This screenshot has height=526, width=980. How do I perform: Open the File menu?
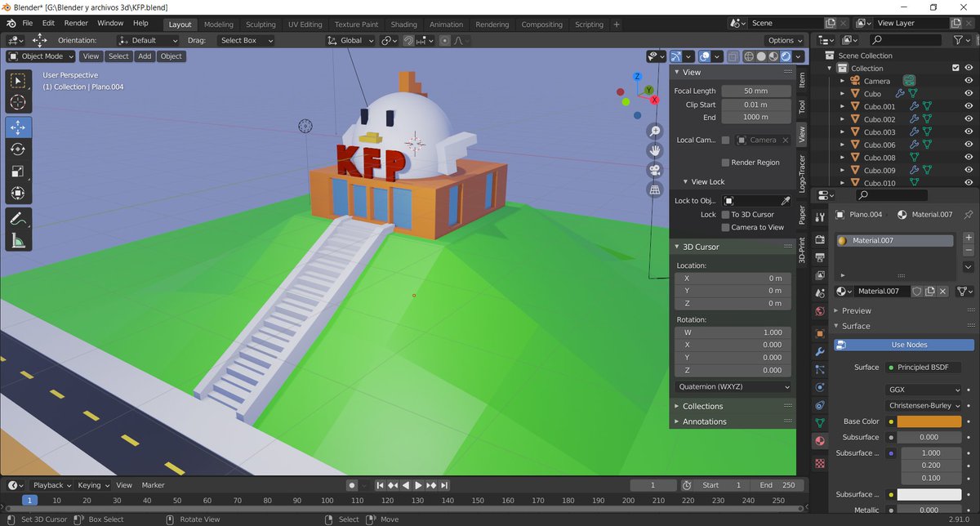(x=28, y=23)
